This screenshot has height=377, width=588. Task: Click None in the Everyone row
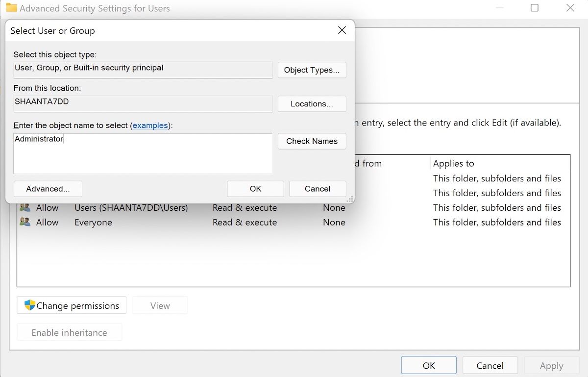[334, 223]
